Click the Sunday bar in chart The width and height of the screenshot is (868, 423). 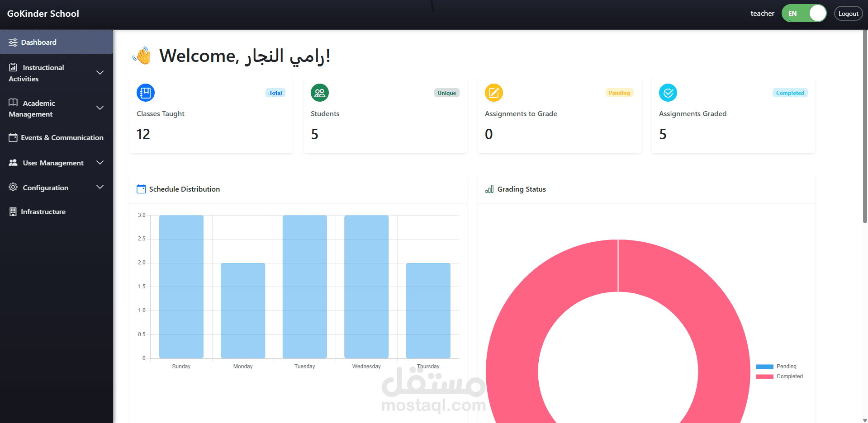[181, 287]
